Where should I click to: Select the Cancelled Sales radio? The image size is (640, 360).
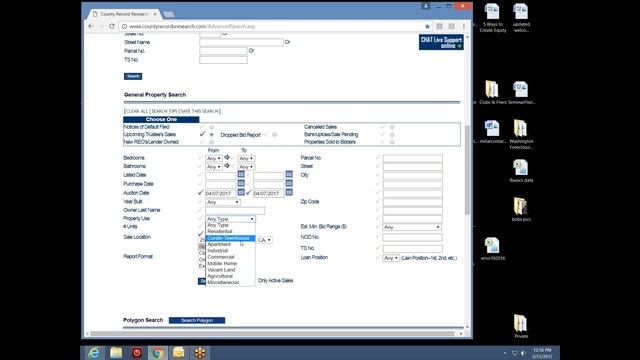coord(392,127)
